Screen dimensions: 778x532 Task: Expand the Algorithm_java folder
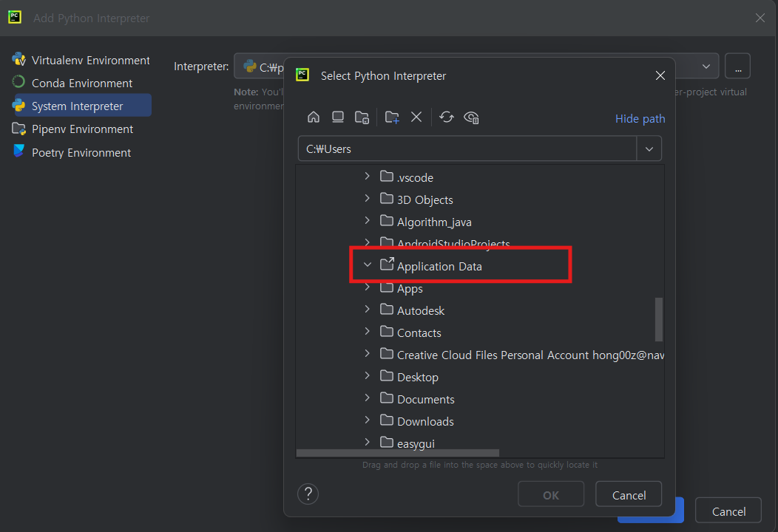[x=367, y=221]
